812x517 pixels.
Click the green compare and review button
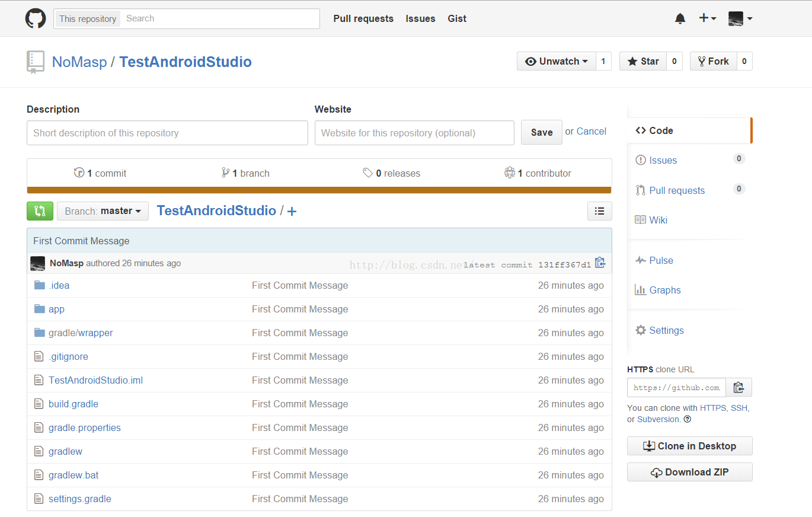coord(40,211)
